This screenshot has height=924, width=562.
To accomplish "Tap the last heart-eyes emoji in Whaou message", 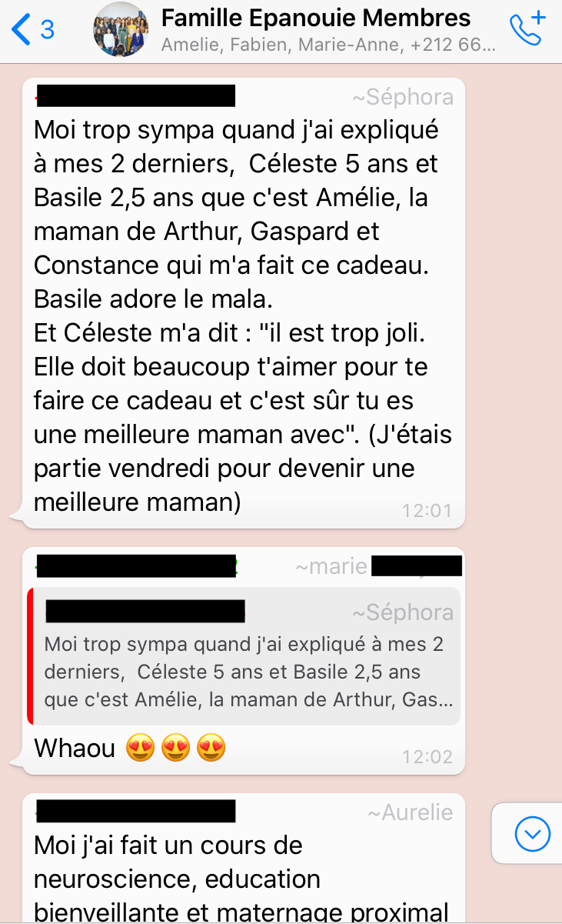I will (211, 748).
